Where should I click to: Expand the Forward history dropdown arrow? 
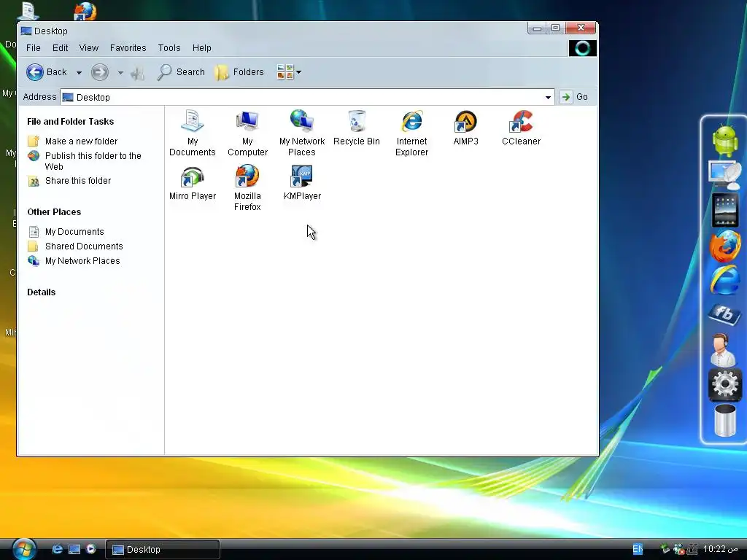point(120,73)
